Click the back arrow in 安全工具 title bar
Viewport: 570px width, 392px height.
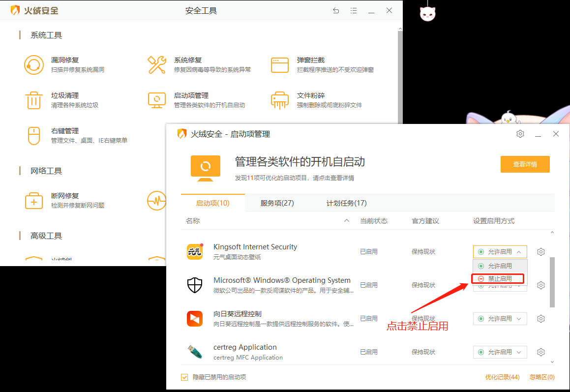click(336, 10)
